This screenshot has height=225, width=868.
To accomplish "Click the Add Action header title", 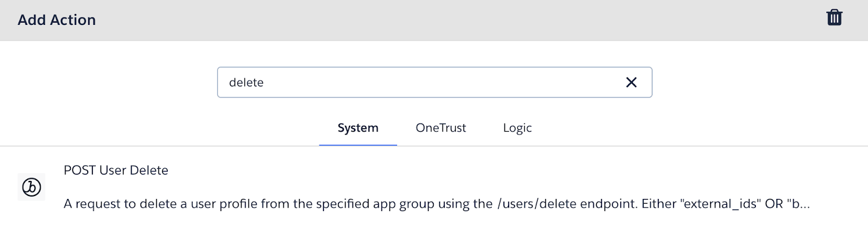I will point(56,20).
